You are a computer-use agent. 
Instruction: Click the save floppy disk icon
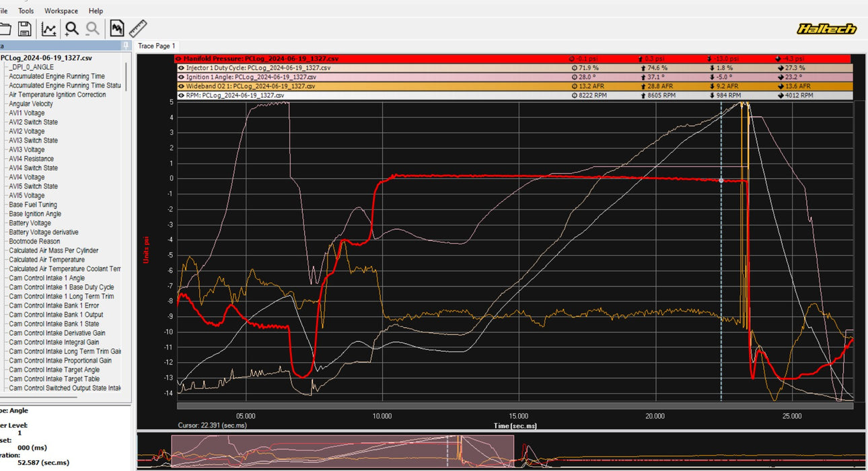25,28
